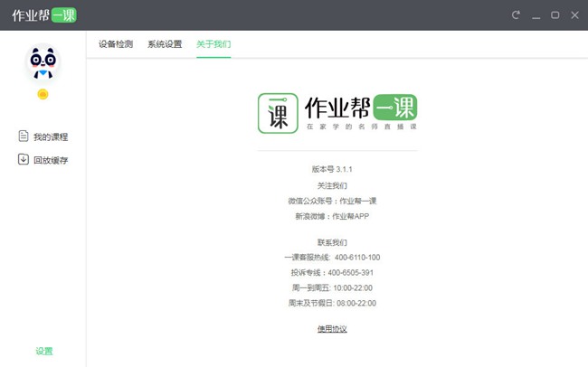Click the version text 版本号 3.1.1
This screenshot has width=588, height=367.
point(332,169)
